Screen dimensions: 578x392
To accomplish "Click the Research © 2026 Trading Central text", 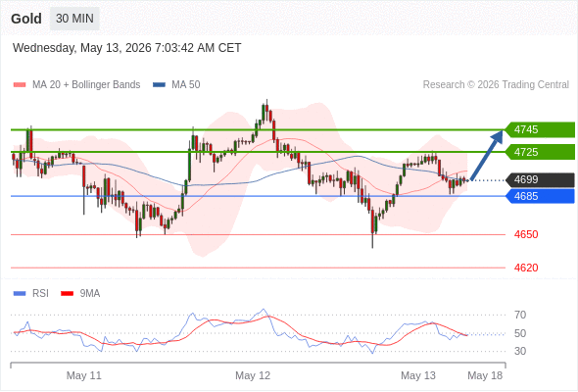I will tap(496, 85).
